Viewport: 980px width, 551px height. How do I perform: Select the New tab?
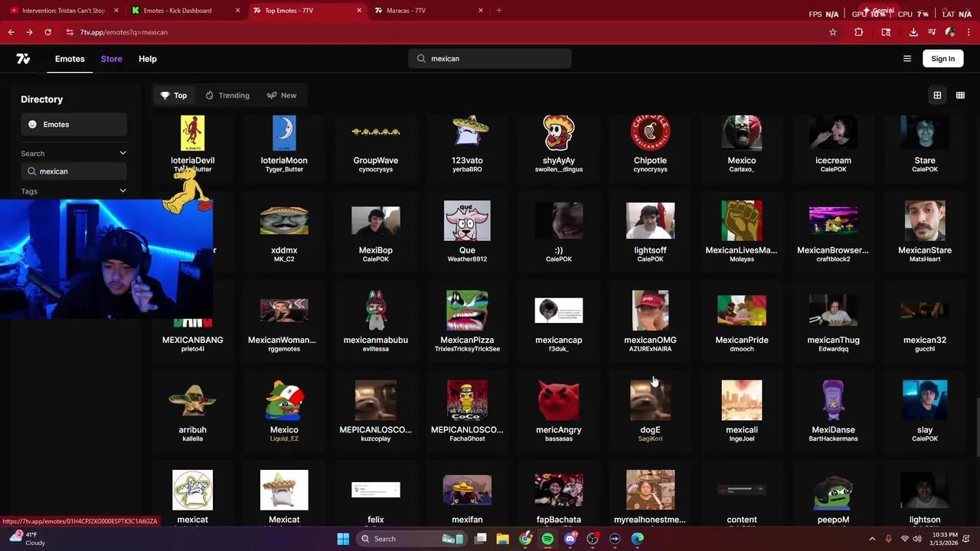point(282,96)
